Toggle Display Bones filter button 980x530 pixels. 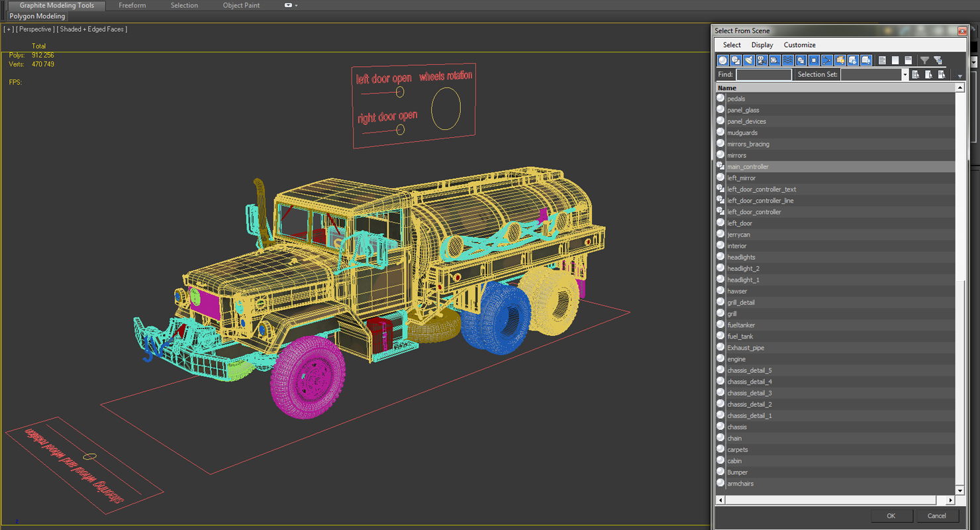(x=827, y=60)
